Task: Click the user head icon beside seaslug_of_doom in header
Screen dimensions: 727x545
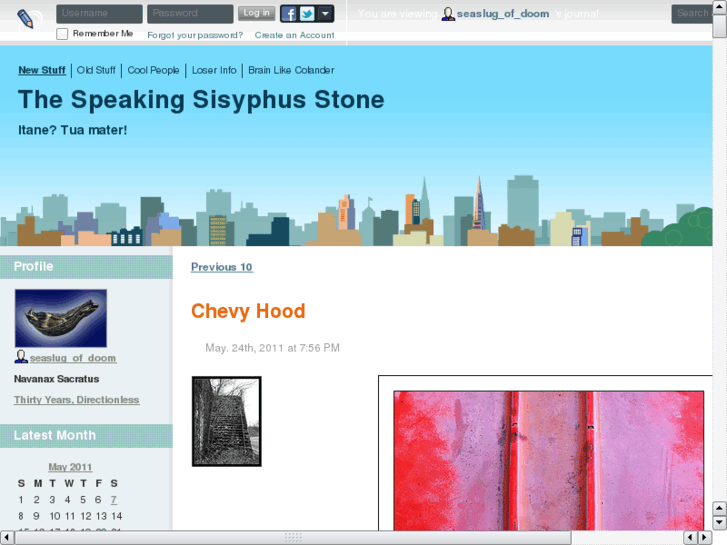Action: (447, 14)
